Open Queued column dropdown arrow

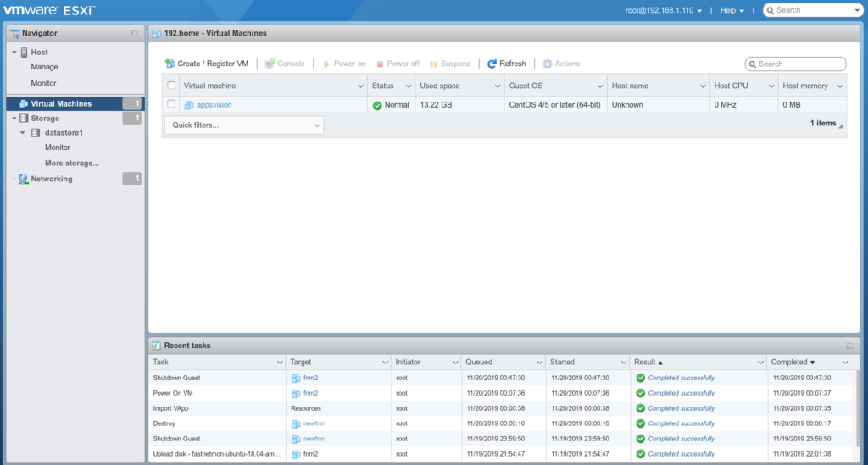click(539, 363)
